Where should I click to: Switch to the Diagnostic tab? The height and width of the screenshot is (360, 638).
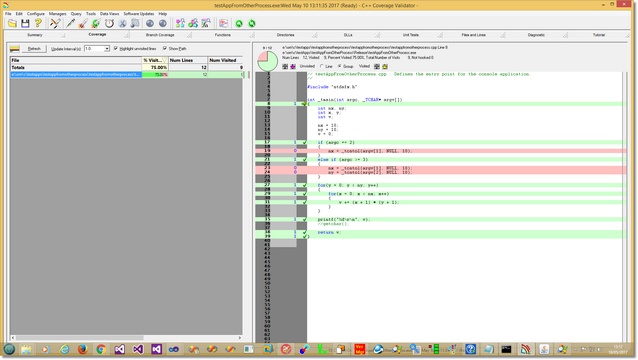tap(536, 35)
